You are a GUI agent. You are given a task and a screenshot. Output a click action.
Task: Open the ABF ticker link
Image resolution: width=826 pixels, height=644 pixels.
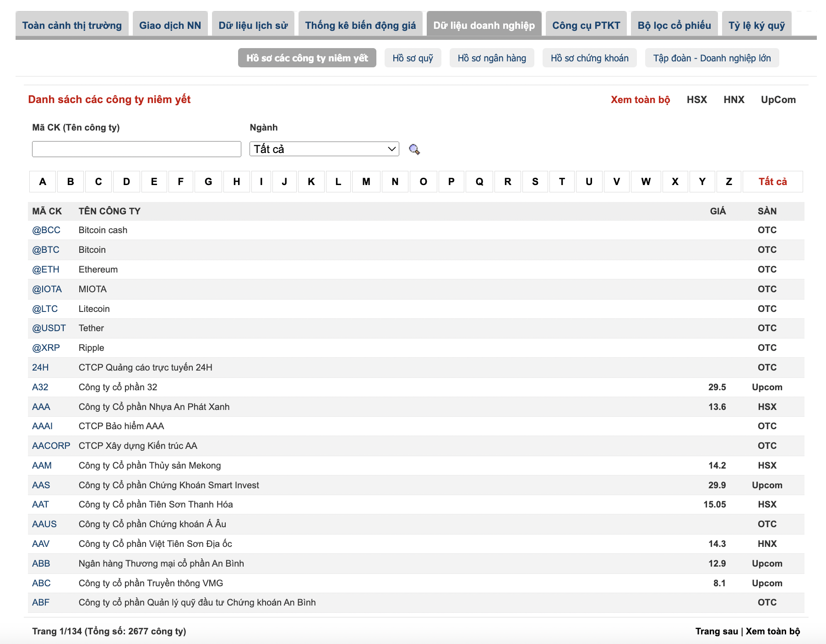[x=41, y=602]
